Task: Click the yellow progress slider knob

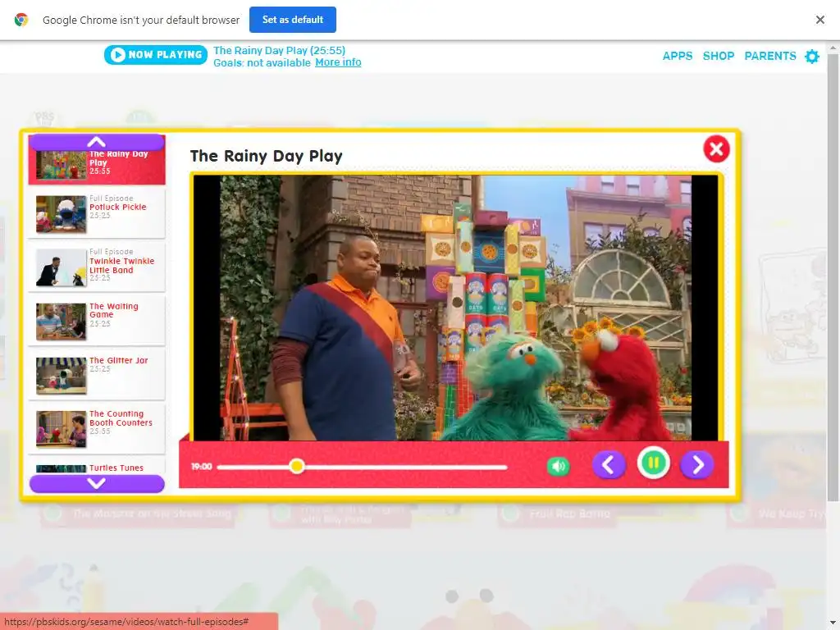Action: click(x=297, y=466)
